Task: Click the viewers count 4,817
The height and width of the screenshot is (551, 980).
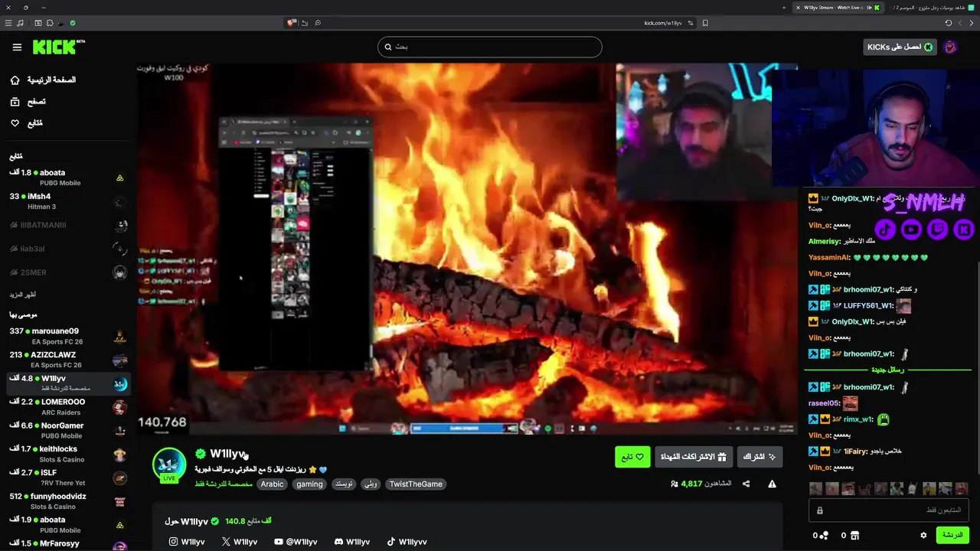Action: [x=701, y=484]
